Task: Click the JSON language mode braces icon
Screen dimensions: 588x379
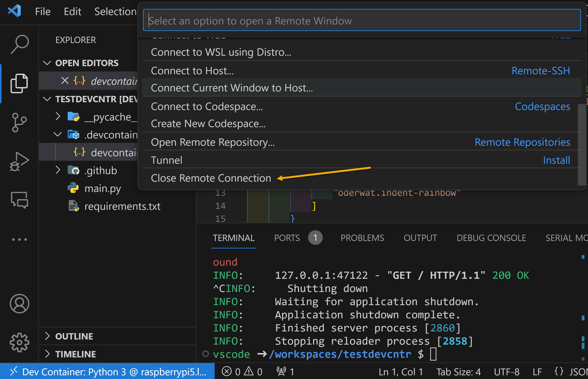Action: click(x=559, y=371)
